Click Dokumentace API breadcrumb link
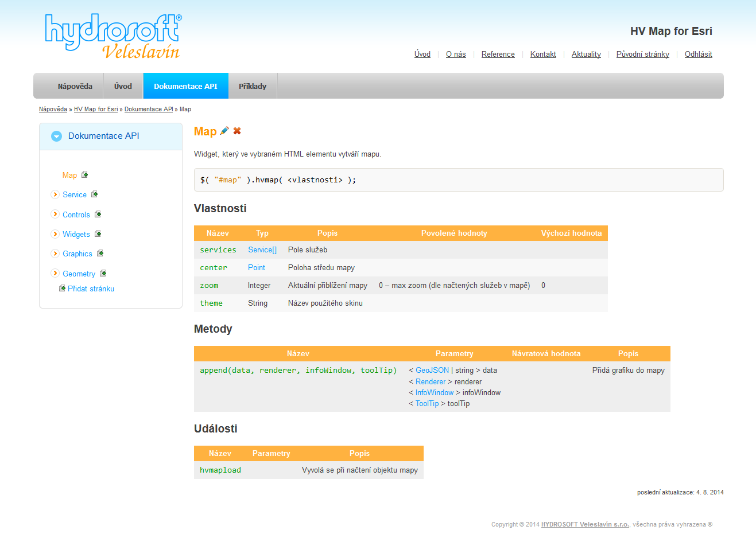756x534 pixels. click(x=149, y=109)
